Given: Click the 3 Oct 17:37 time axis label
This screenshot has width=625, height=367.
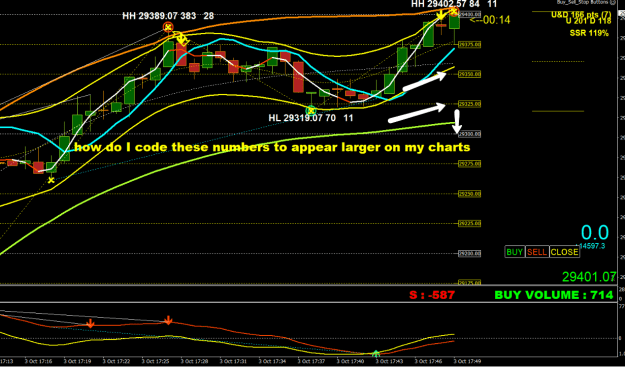Looking at the screenshot, I should point(312,361).
